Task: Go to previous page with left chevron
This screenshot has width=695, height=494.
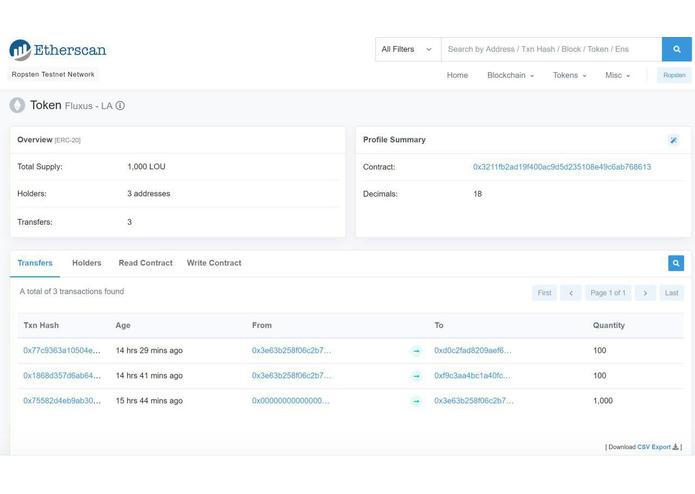Action: coord(571,293)
